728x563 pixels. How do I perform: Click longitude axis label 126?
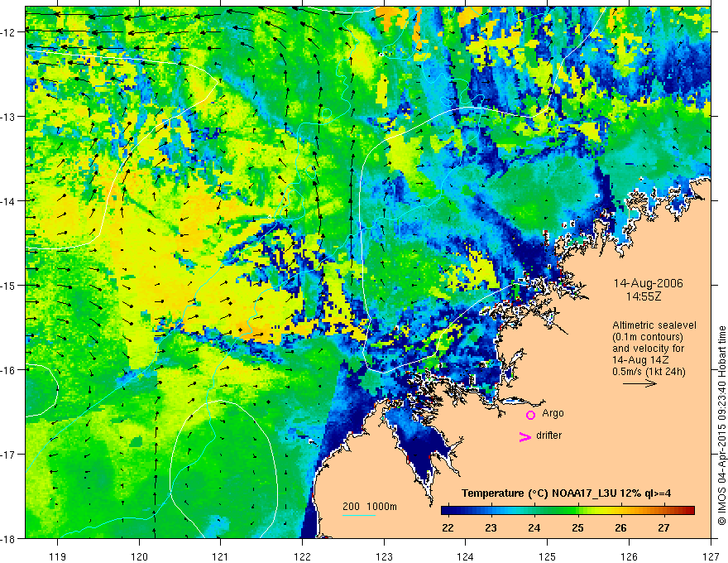(629, 556)
